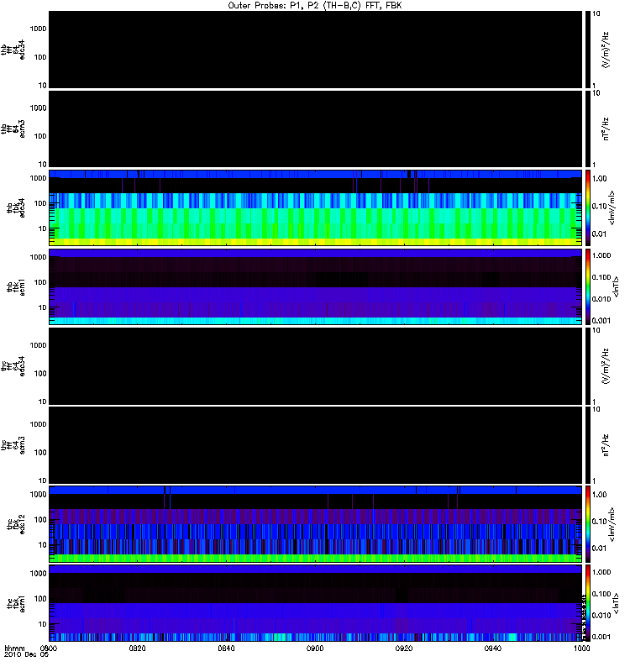Click the "100" frequency tick in thb fbk scm1 panel
The image size is (630, 672).
[x=40, y=282]
